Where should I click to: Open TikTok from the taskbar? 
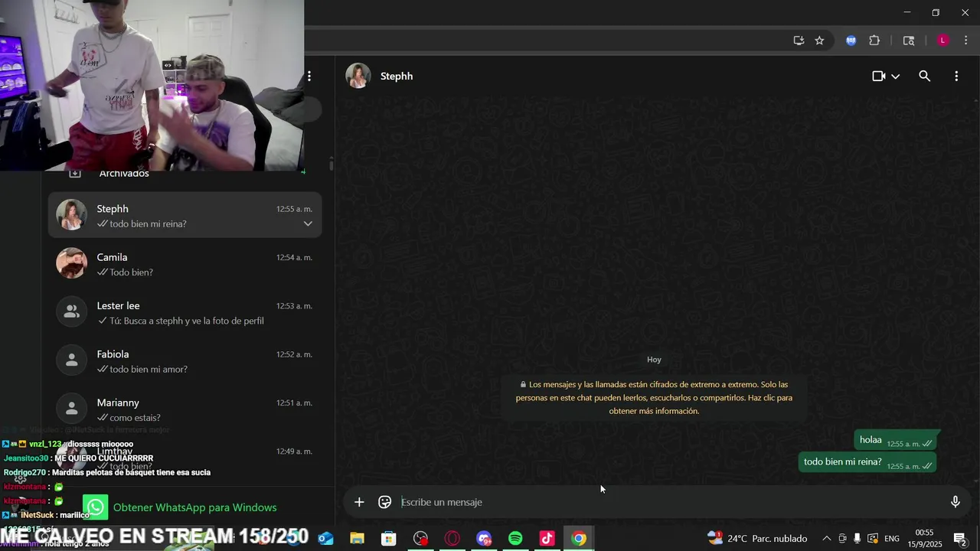click(x=547, y=539)
